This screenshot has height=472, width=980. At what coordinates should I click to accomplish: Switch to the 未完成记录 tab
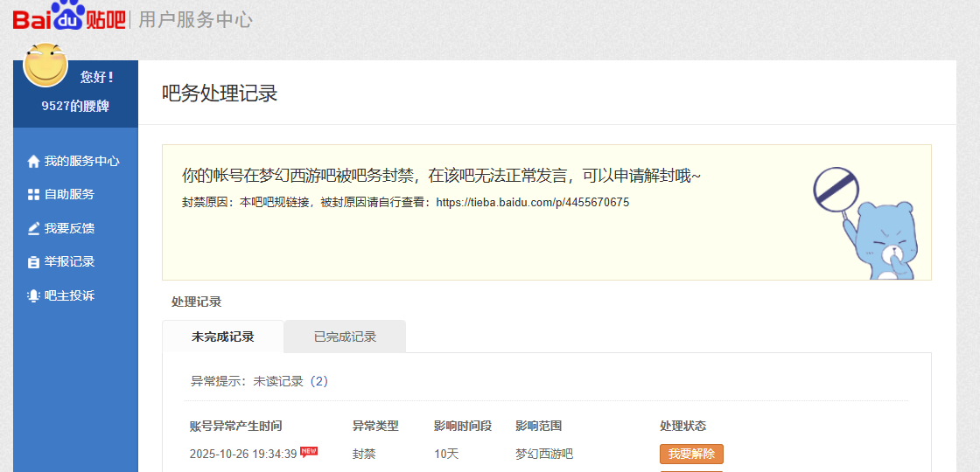pyautogui.click(x=222, y=337)
